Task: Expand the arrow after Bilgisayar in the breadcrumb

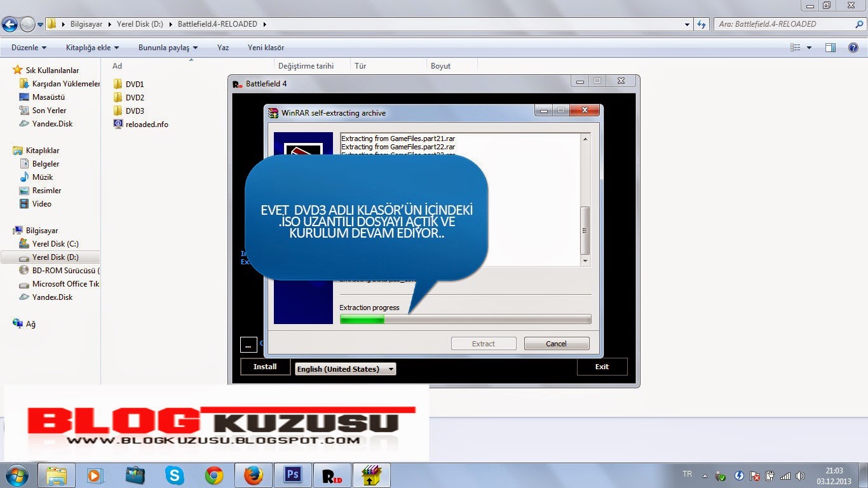Action: coord(110,24)
